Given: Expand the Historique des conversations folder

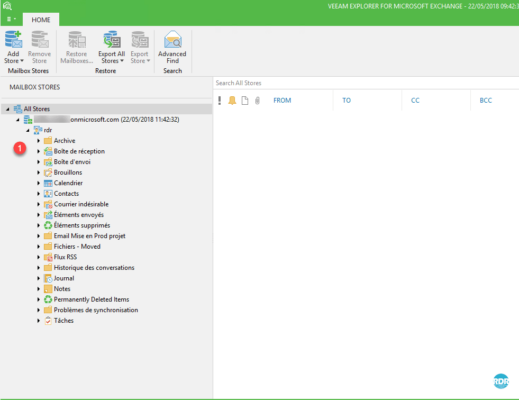Looking at the screenshot, I should pos(38,268).
